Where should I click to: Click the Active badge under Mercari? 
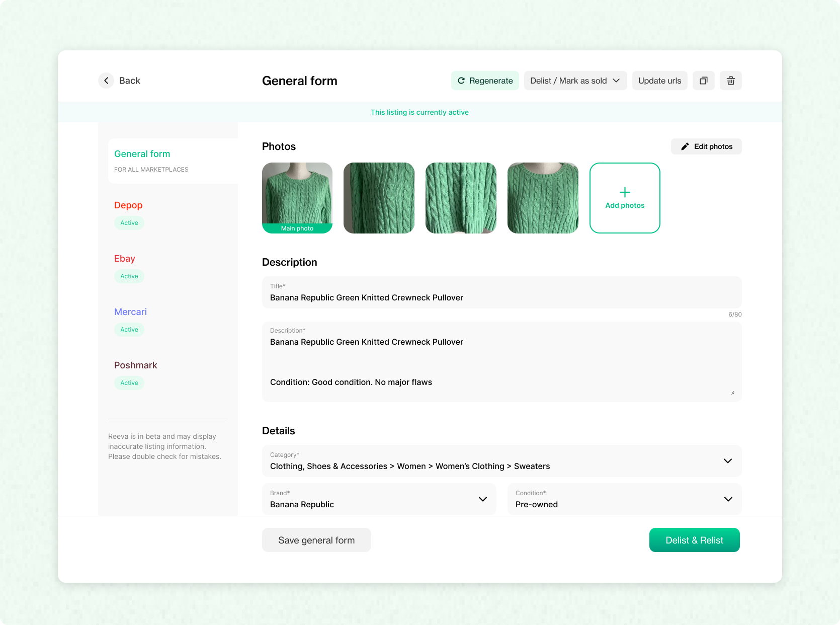[129, 330]
